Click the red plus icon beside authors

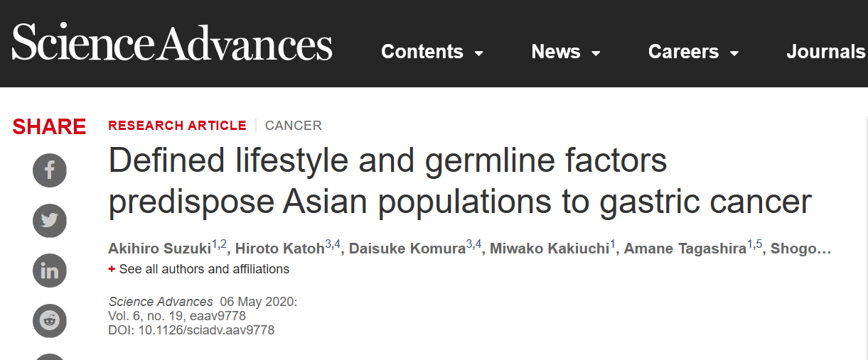coord(112,270)
